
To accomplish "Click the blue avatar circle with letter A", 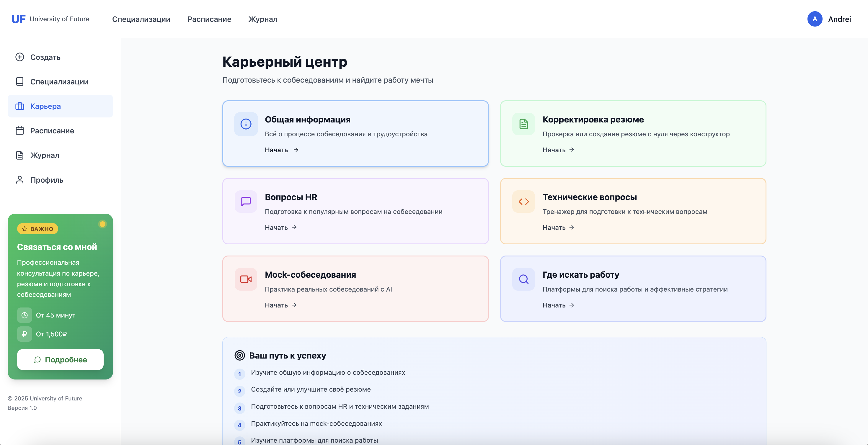I will (815, 19).
